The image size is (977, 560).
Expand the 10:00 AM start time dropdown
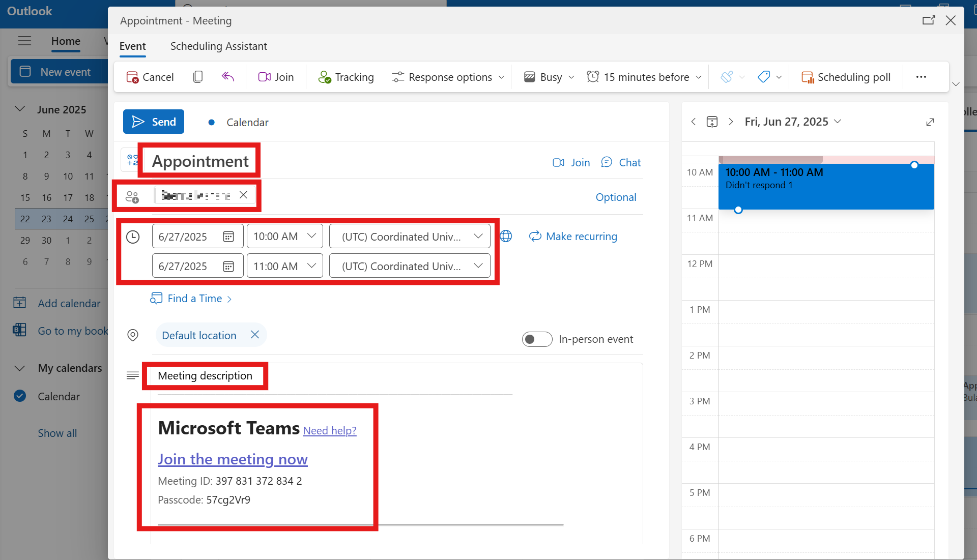[311, 237]
